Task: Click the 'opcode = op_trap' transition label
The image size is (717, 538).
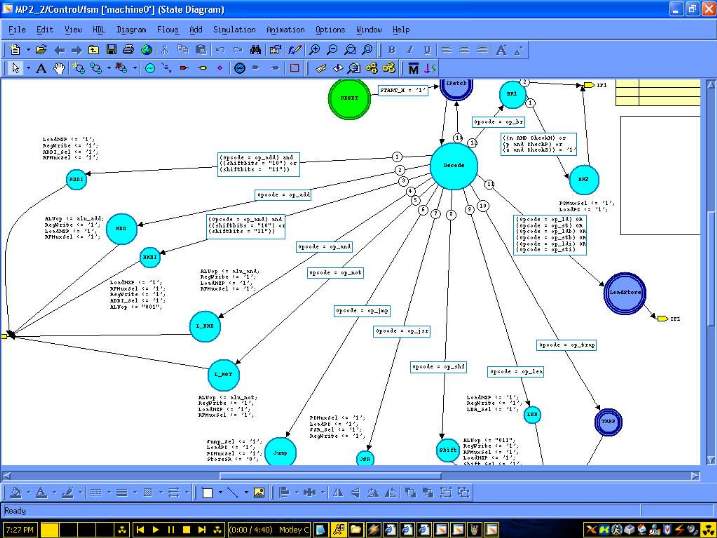Action: click(x=567, y=345)
